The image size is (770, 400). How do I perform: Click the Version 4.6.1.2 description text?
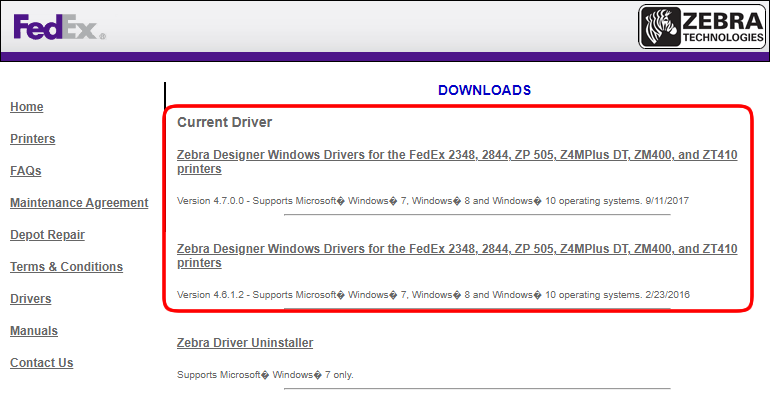tap(432, 295)
